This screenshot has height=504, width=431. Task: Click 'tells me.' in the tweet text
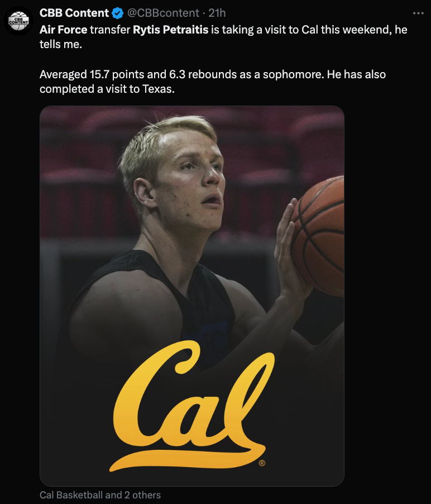click(61, 44)
